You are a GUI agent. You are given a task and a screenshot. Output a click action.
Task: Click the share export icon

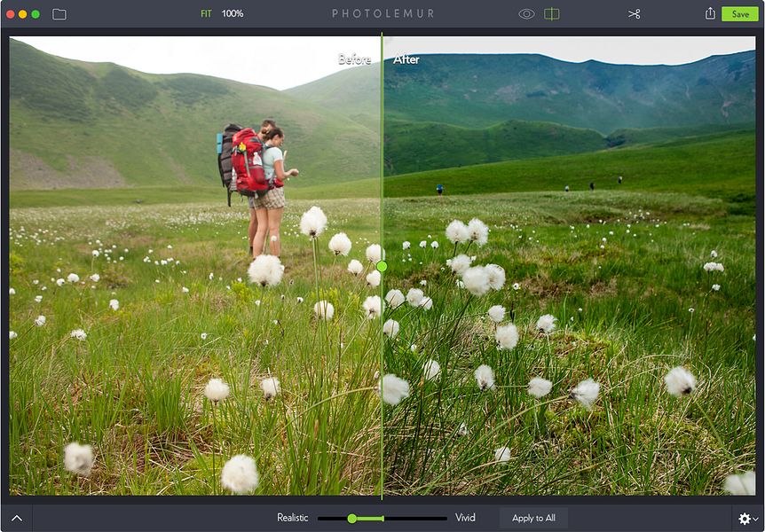[710, 13]
